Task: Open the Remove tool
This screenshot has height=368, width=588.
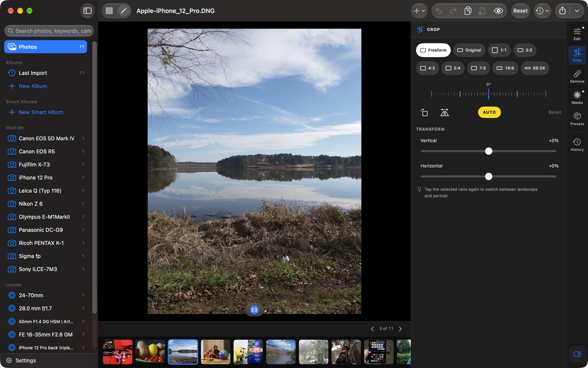Action: click(x=577, y=77)
